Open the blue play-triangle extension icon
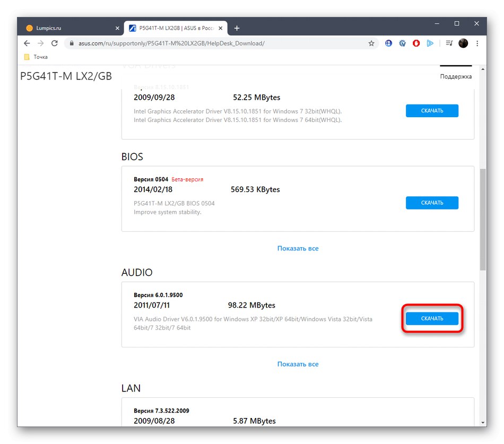This screenshot has width=504, height=444. pos(430,43)
